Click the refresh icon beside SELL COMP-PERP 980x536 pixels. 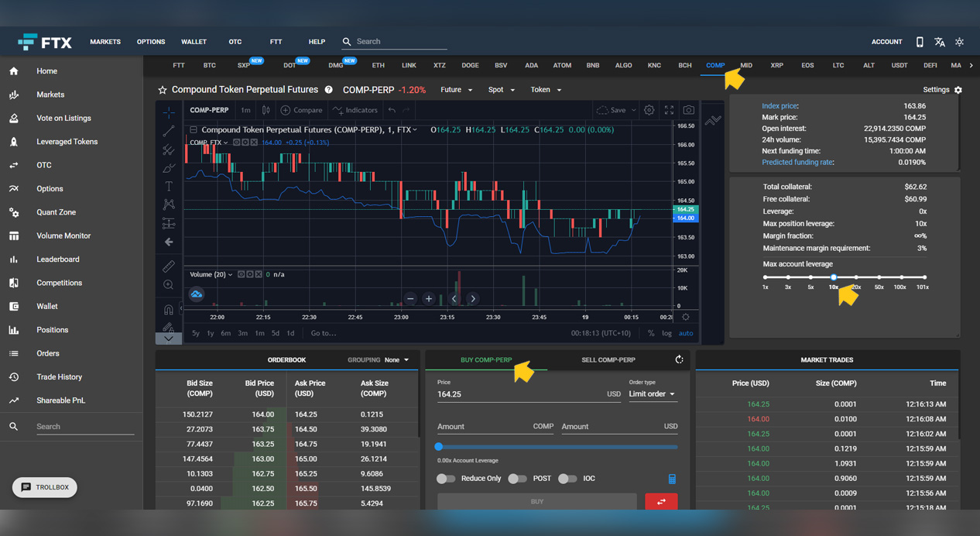tap(679, 359)
